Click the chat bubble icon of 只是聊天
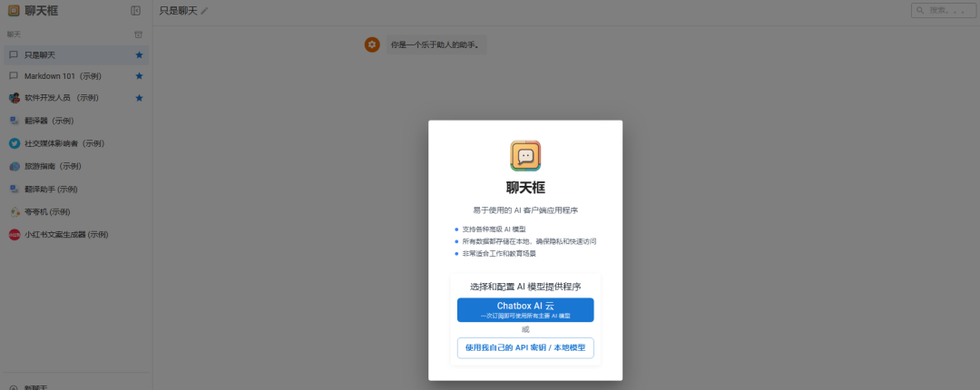 [14, 55]
